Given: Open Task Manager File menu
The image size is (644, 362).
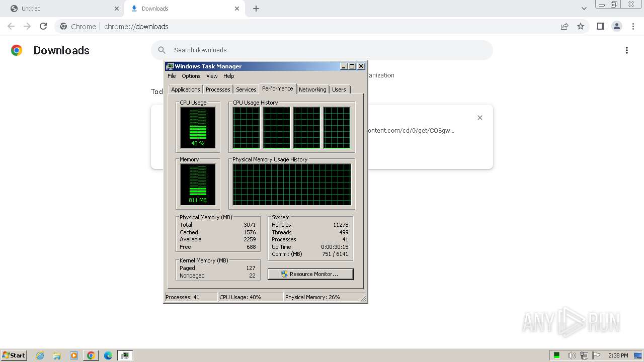Looking at the screenshot, I should 172,76.
